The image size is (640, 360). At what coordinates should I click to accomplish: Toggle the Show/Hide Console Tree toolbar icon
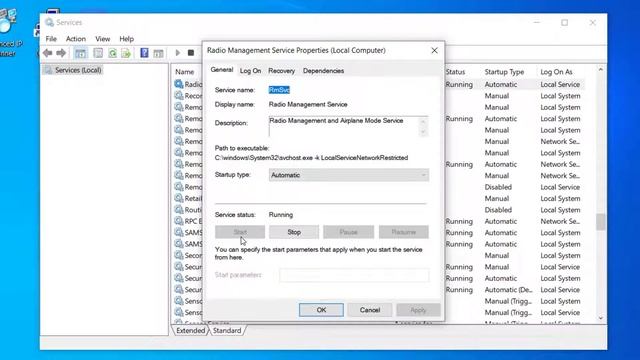[80, 53]
